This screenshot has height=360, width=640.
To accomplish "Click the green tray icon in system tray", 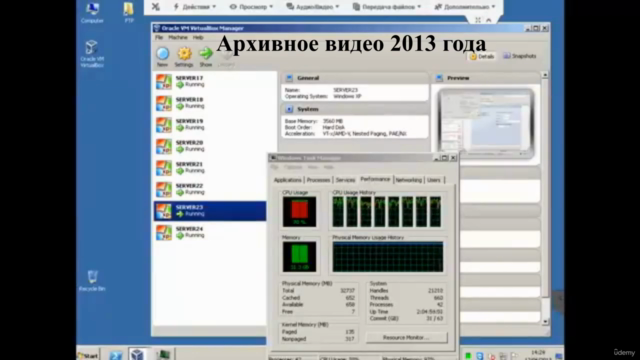I will [x=468, y=356].
